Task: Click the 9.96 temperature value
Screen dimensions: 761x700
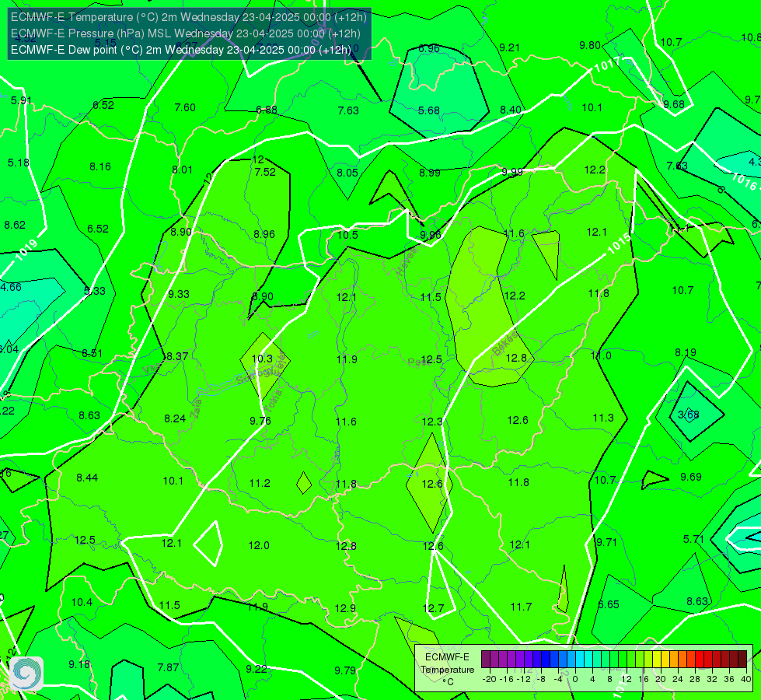Action: (x=431, y=235)
